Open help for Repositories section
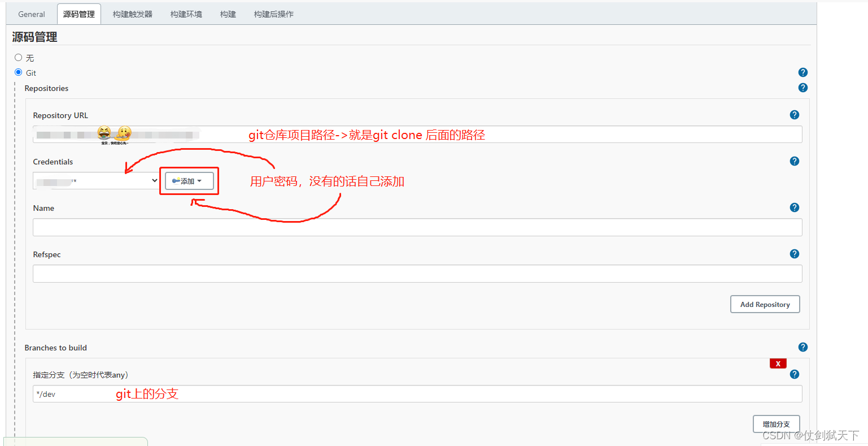This screenshot has width=868, height=446. point(802,88)
